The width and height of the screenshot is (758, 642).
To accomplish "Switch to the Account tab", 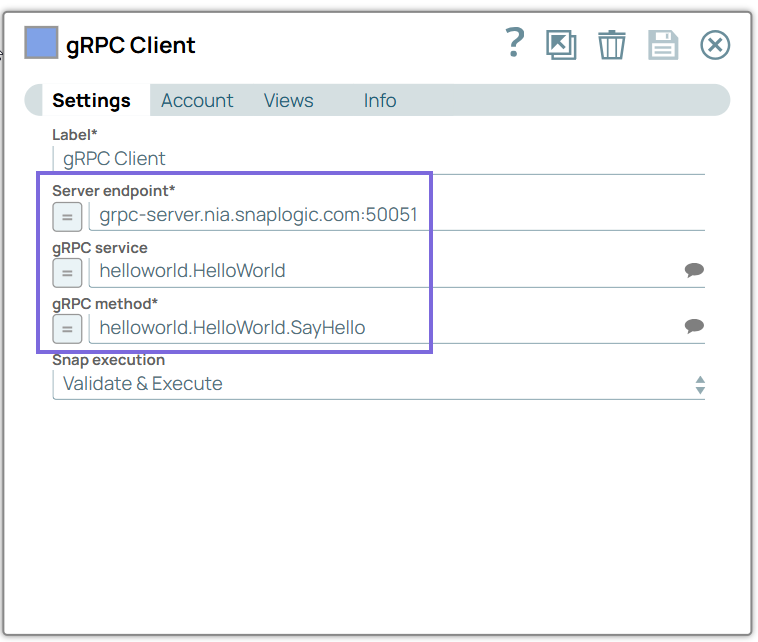I will pos(197,101).
